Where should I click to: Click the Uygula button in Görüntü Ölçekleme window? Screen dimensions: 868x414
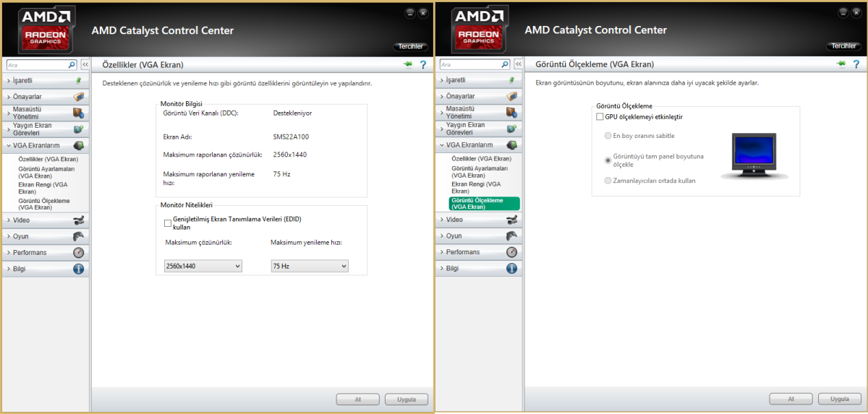[x=840, y=399]
